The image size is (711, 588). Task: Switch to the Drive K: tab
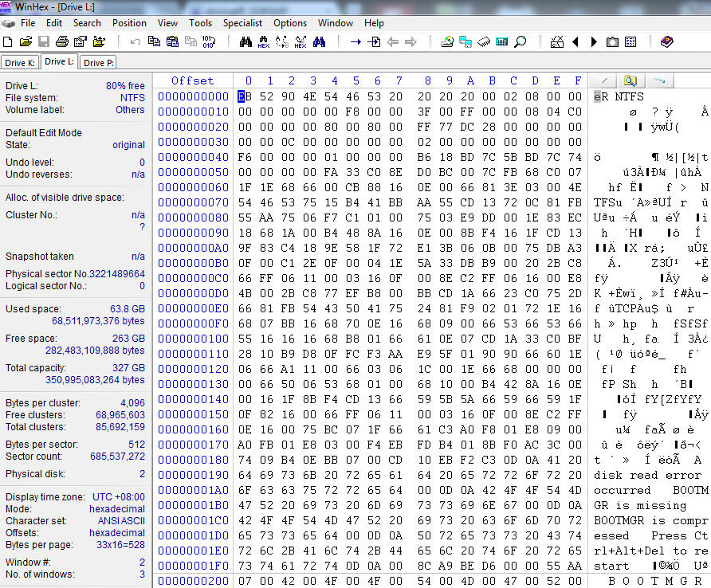19,63
